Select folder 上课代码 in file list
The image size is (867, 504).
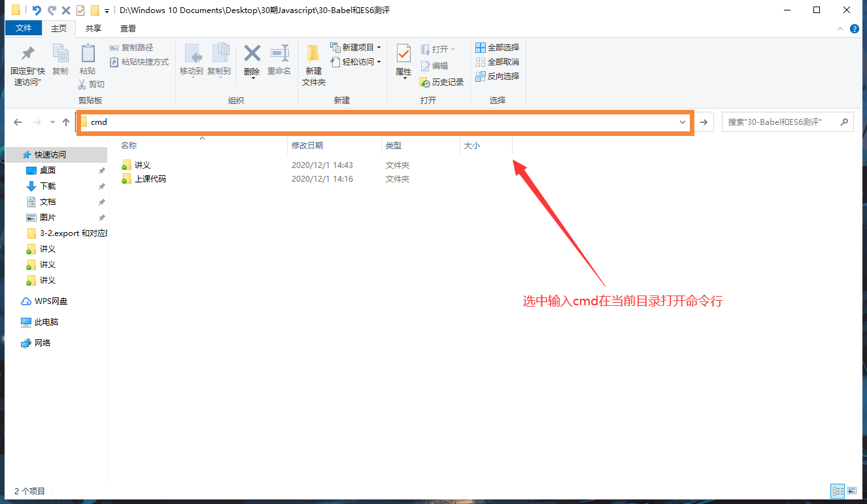click(144, 179)
